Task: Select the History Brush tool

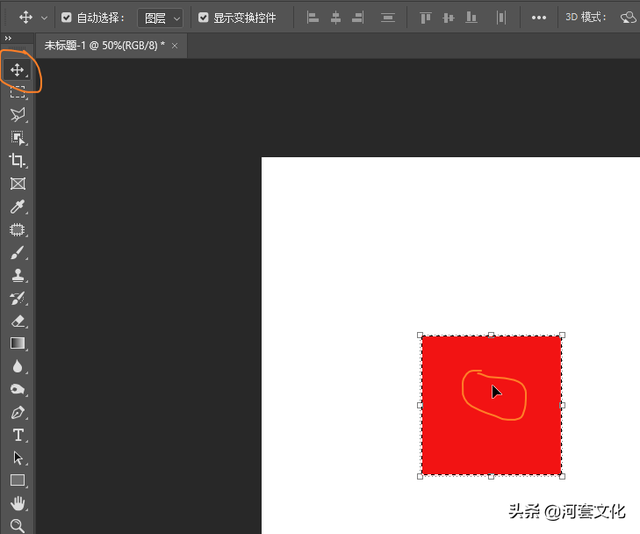Action: (18, 298)
